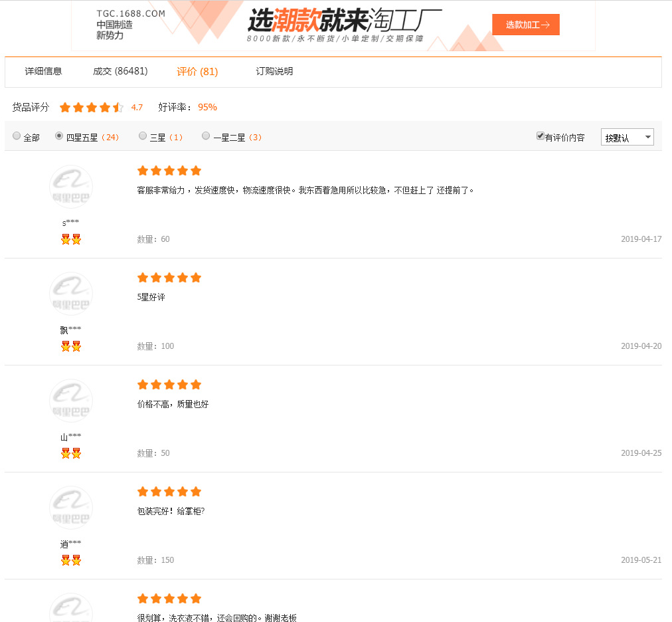672x622 pixels.
Task: Click review text 价格不高，质量也好
Action: (173, 404)
